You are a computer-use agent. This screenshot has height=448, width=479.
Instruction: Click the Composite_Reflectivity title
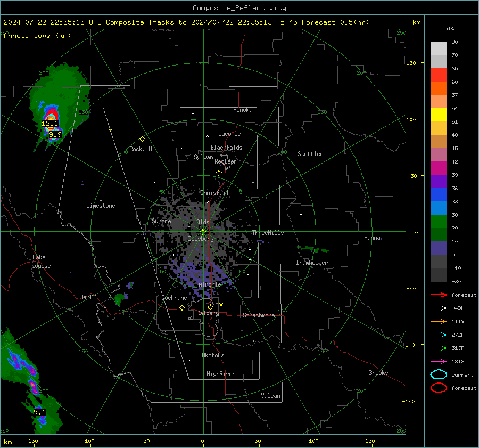240,8
